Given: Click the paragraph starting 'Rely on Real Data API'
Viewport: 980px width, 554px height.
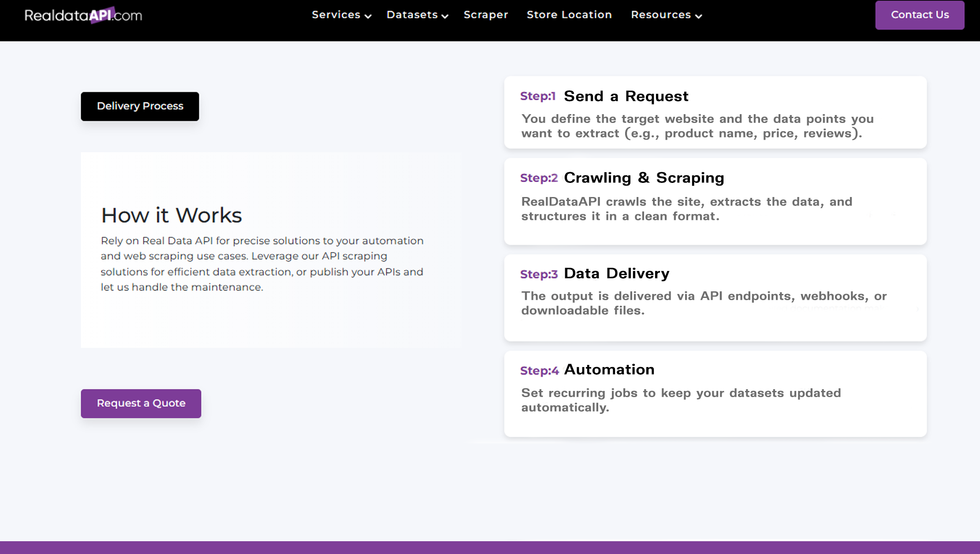Looking at the screenshot, I should coord(262,264).
